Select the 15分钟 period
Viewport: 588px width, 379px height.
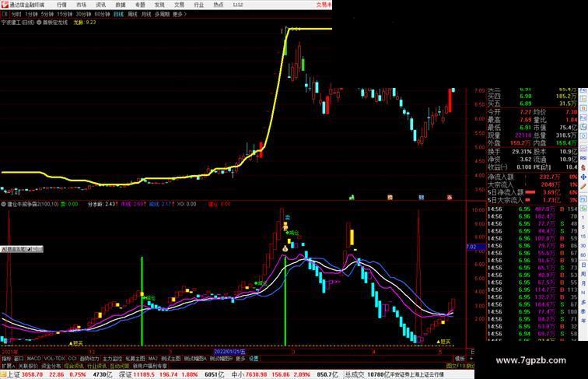[x=65, y=14]
